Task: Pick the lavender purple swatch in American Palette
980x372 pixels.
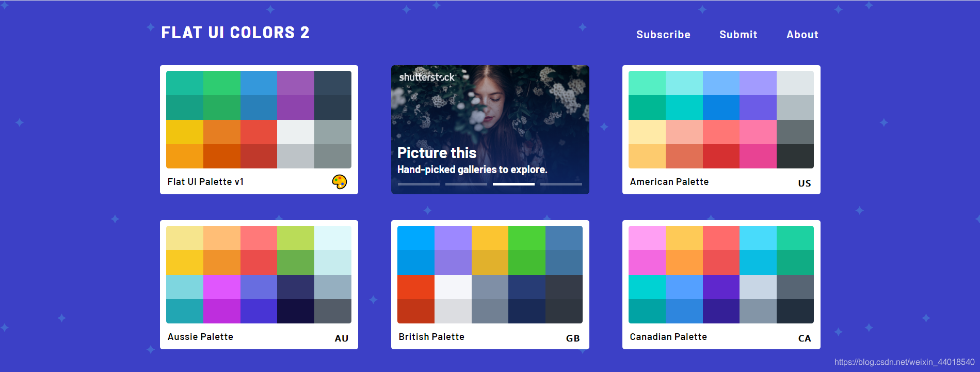Action: (x=758, y=83)
